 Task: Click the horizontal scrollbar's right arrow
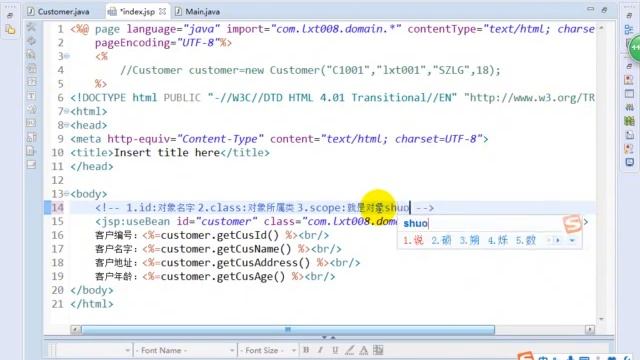point(590,329)
